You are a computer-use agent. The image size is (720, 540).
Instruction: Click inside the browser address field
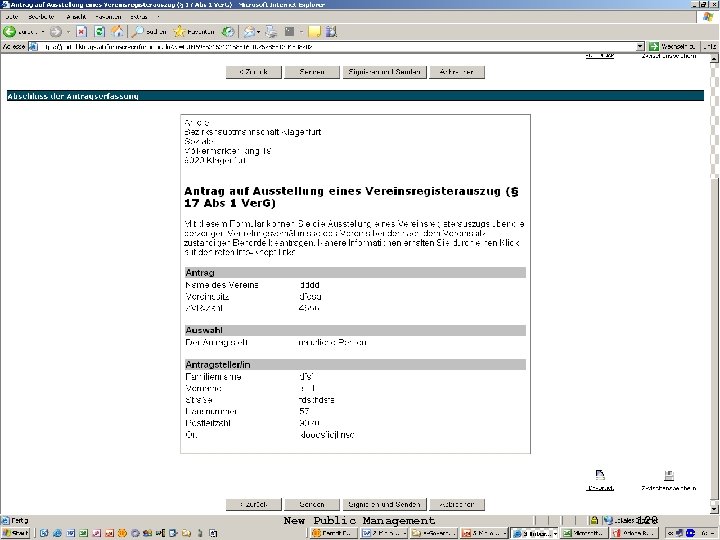tap(338, 46)
